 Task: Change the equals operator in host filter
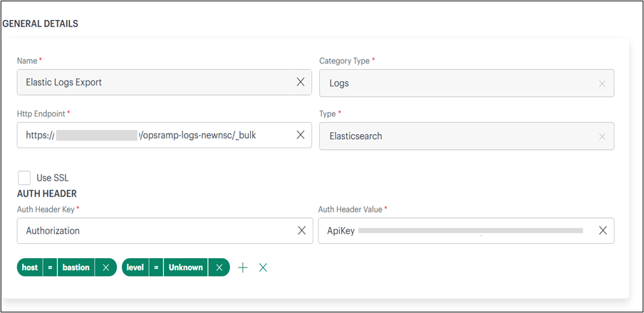(51, 267)
